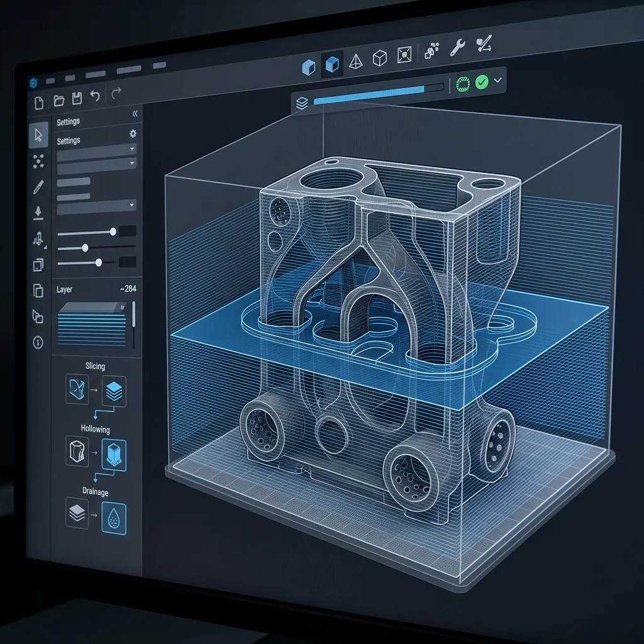The width and height of the screenshot is (644, 644).
Task: Click the Slicing input model icon
Action: click(77, 389)
